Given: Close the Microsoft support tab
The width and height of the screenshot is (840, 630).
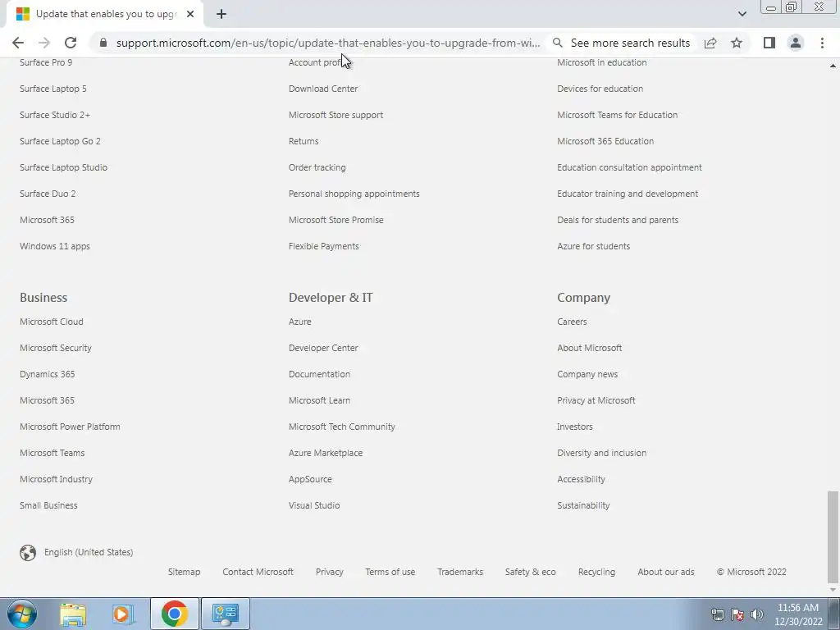Looking at the screenshot, I should [190, 14].
